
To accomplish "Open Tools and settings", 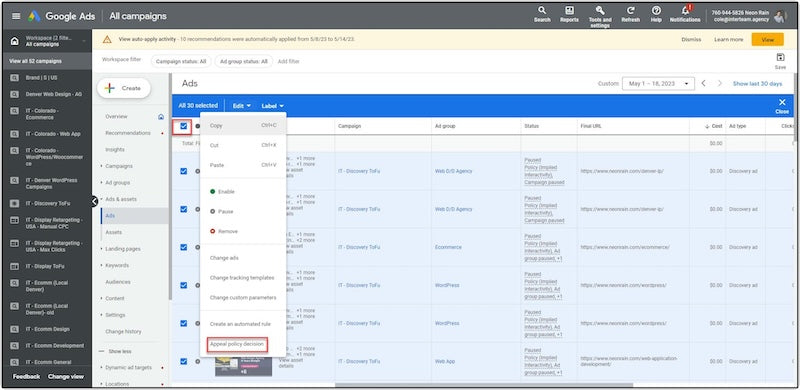I will click(600, 16).
